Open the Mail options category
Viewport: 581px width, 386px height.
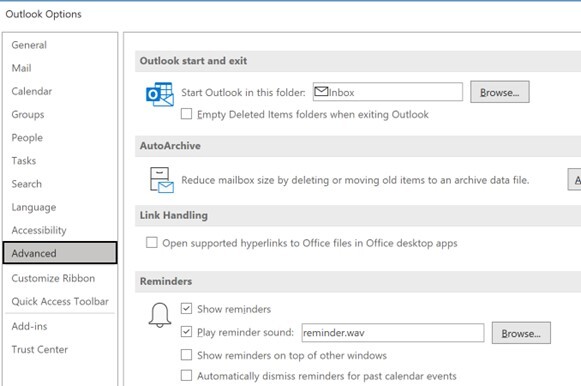(21, 68)
